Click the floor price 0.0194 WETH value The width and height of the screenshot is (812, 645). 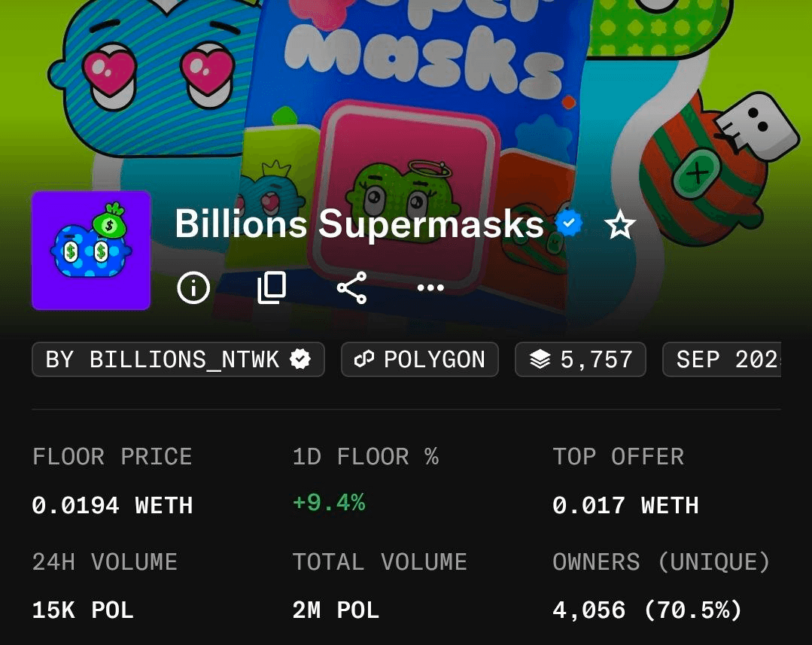pos(112,505)
